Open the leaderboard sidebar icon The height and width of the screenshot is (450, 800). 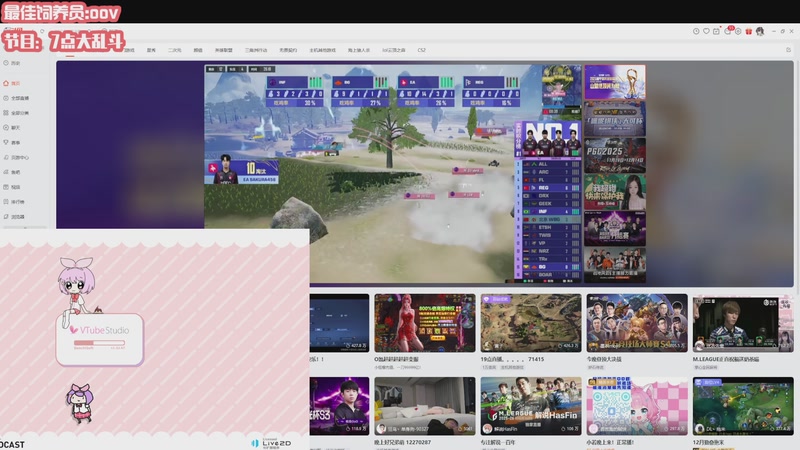click(x=6, y=202)
